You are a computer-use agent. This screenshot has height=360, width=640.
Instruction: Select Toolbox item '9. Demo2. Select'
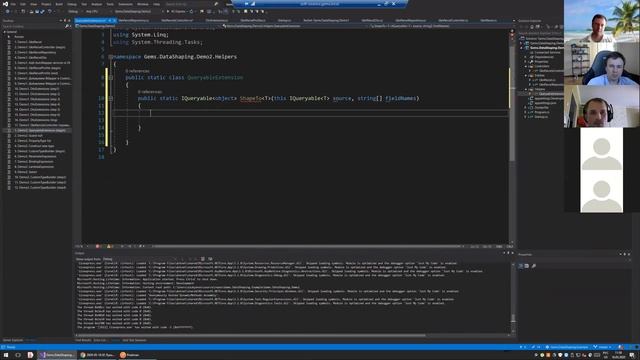click(x=26, y=172)
